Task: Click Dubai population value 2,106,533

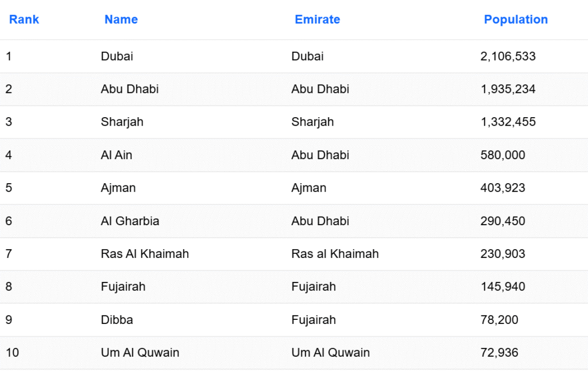Action: click(x=508, y=56)
